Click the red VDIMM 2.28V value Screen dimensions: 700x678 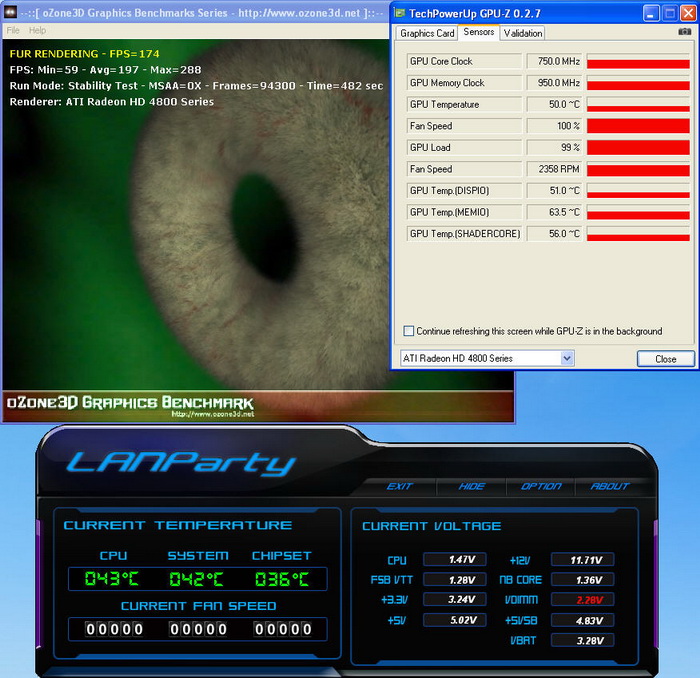tap(583, 599)
